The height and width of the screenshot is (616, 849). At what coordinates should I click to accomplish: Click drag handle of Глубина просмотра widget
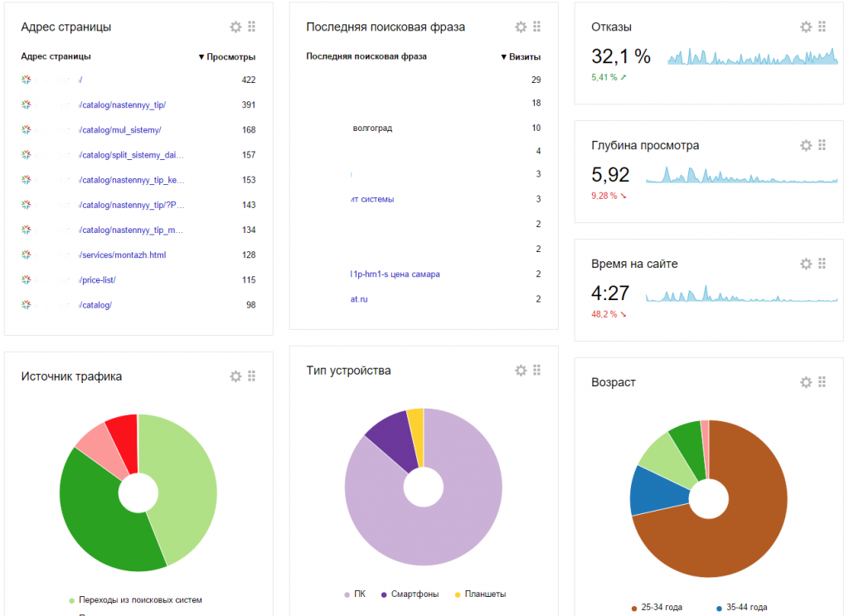click(x=822, y=144)
